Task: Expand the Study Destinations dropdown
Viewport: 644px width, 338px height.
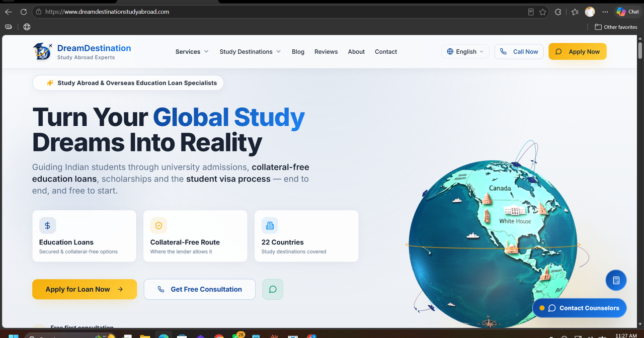Action: 250,52
